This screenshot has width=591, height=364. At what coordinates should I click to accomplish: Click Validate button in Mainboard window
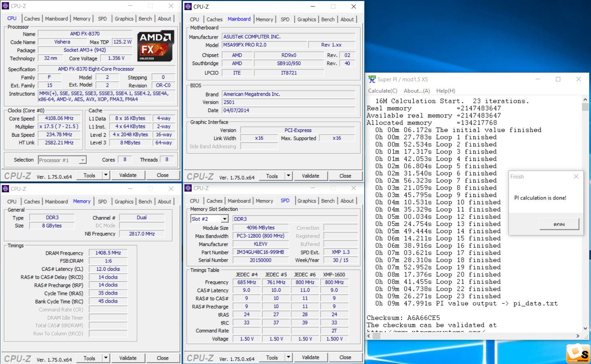(311, 176)
